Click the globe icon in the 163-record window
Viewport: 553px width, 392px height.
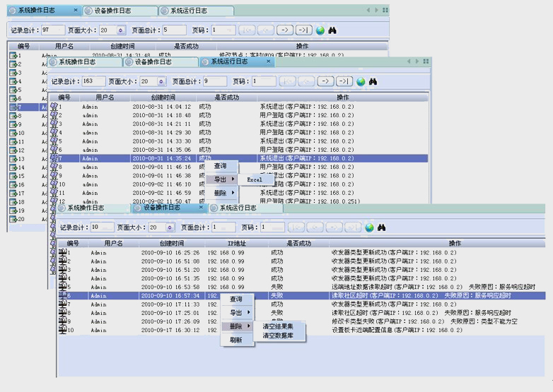(361, 81)
